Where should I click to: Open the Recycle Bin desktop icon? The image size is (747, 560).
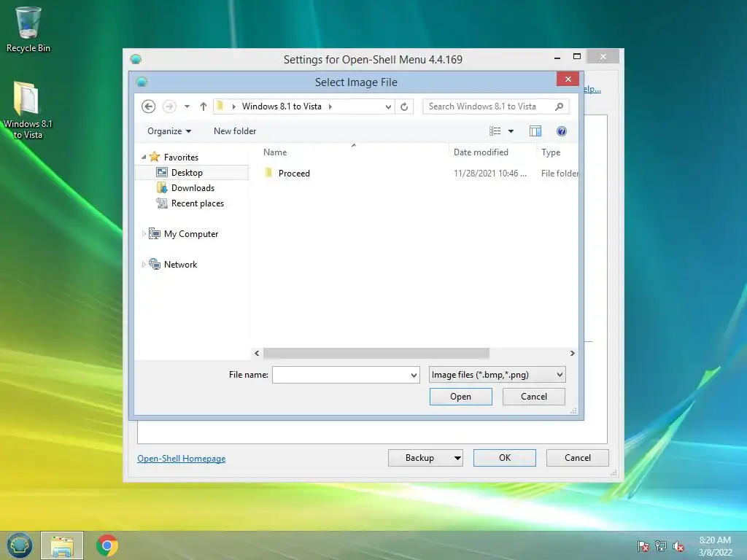click(28, 29)
